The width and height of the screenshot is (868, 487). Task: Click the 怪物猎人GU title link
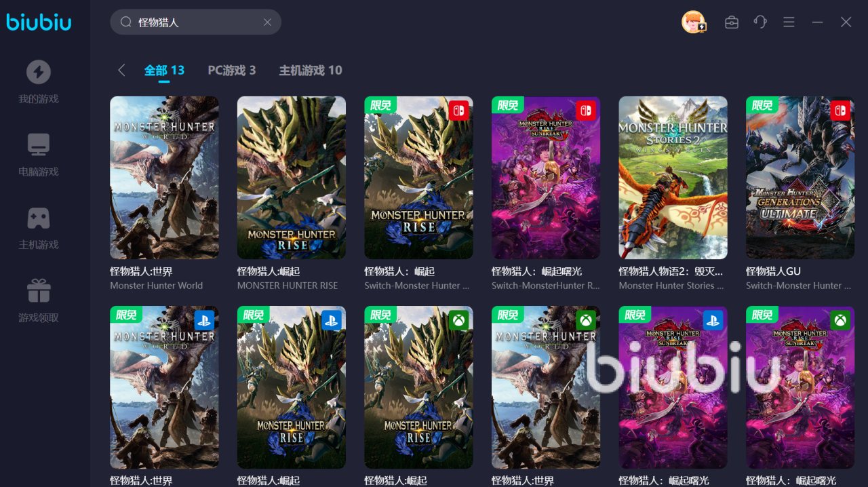tap(773, 271)
